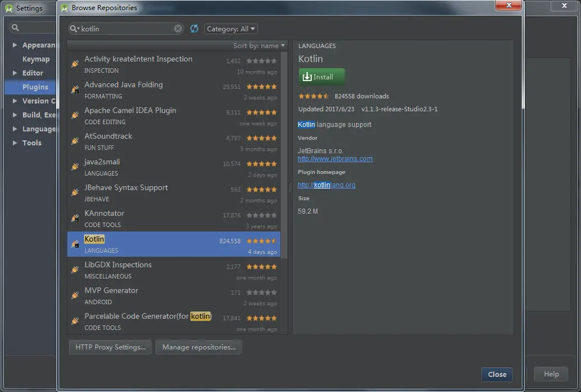581x392 pixels.
Task: Select java2smali plugin row
Action: tap(174, 167)
